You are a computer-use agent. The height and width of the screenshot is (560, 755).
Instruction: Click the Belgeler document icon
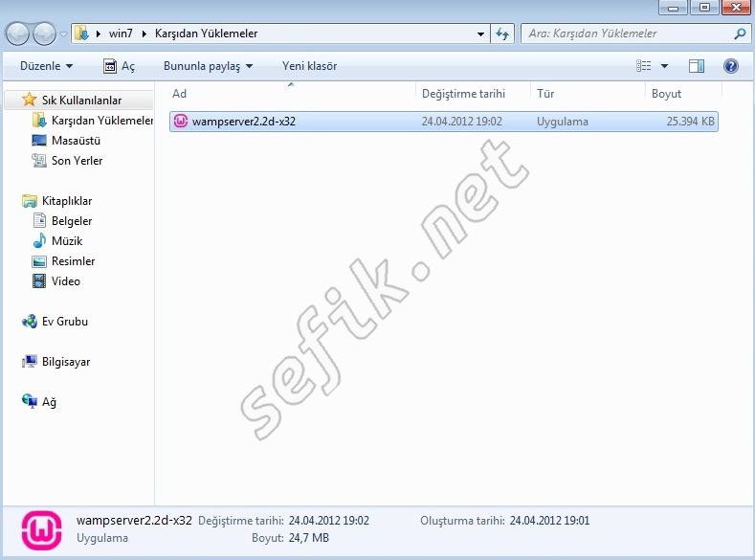click(39, 220)
